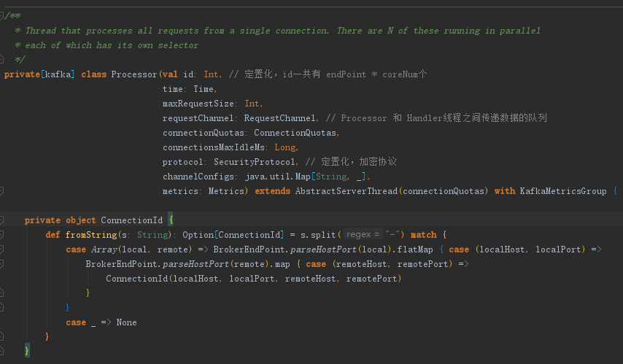Image resolution: width=623 pixels, height=364 pixels.
Task: Fold the BrokerEndPoint.parseHostPort(remote).map block
Action: point(2,264)
